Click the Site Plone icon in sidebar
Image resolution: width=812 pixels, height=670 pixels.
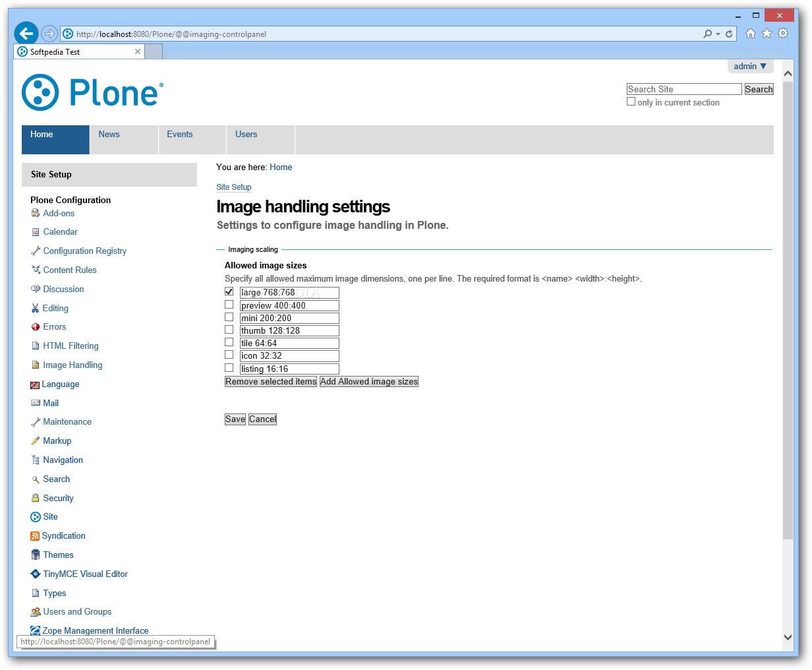pyautogui.click(x=36, y=517)
